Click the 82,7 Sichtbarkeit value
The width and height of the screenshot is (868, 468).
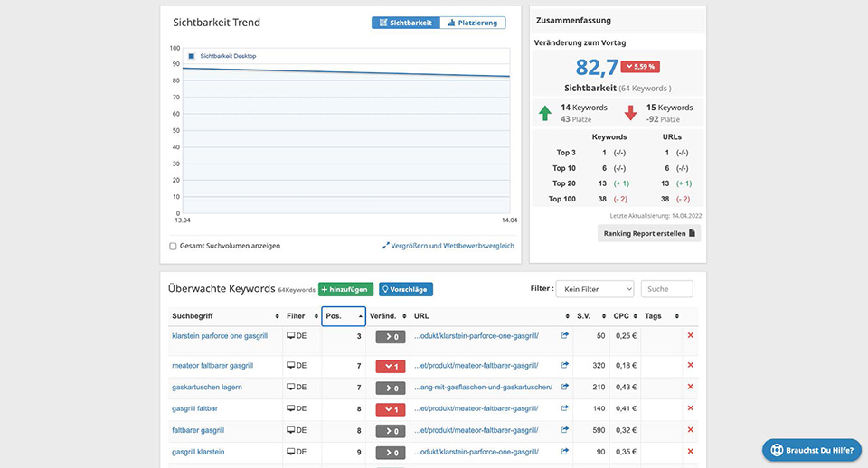click(x=596, y=68)
